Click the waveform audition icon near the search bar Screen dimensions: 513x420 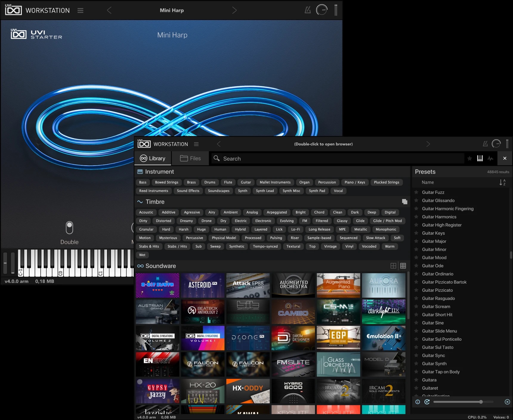coord(491,158)
